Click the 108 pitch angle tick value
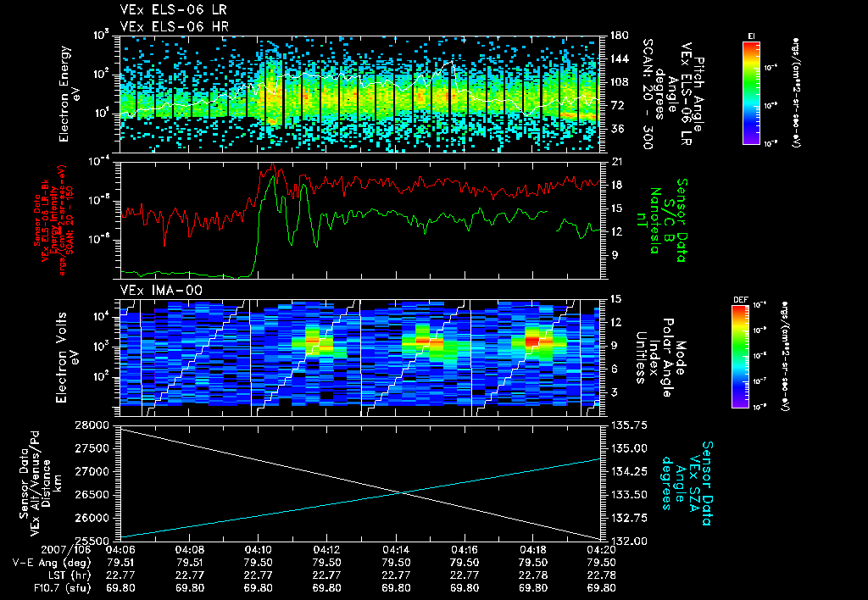 620,82
